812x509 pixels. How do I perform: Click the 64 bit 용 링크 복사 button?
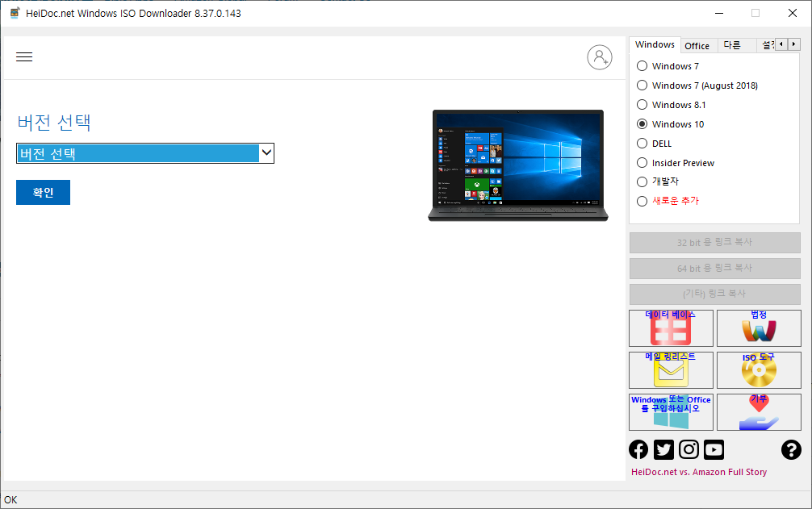point(714,269)
